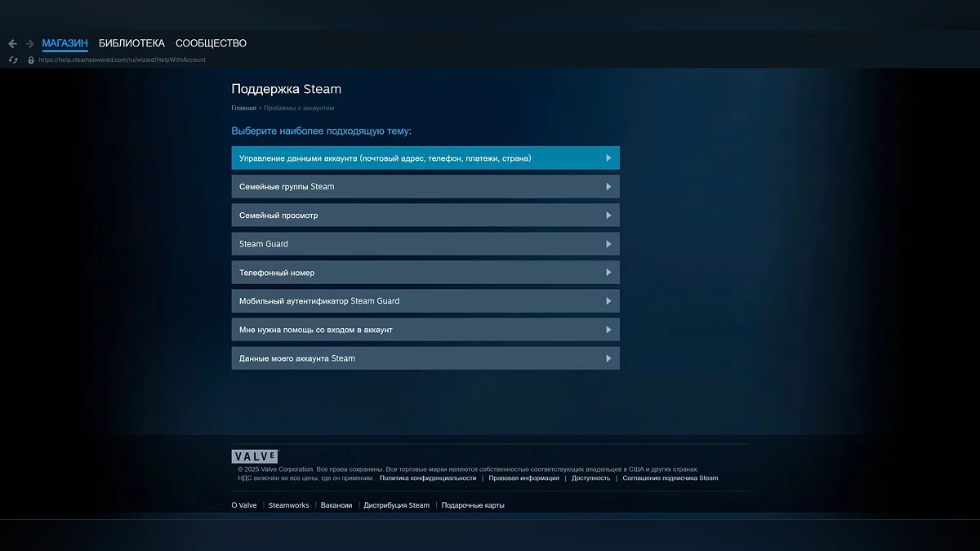The width and height of the screenshot is (980, 551).
Task: Go back with the left arrow icon
Action: (x=12, y=43)
